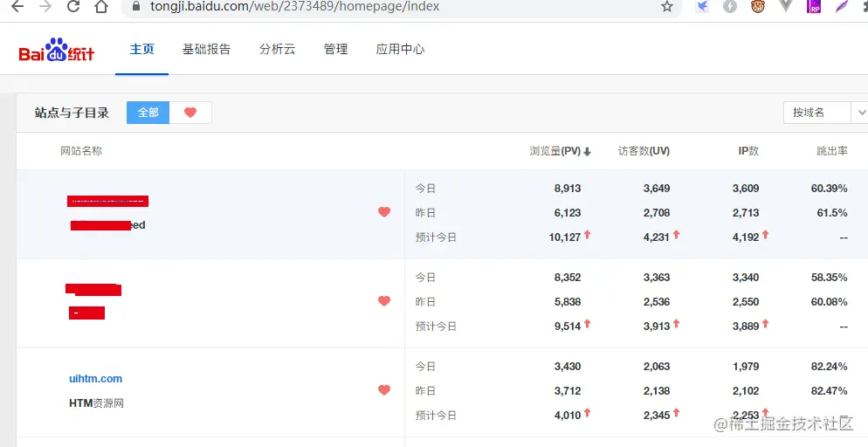
Task: Sort by the 浏览量(PV) column header
Action: (555, 151)
